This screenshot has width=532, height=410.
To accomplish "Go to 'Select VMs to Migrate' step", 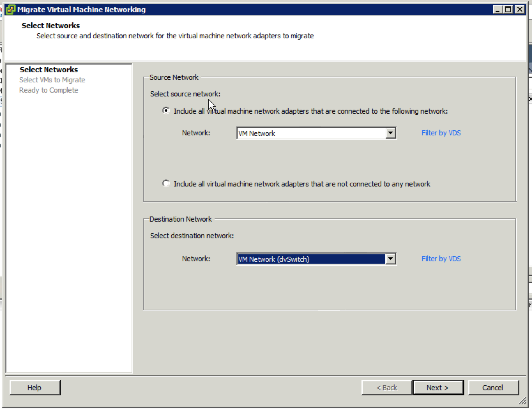I will (x=52, y=80).
